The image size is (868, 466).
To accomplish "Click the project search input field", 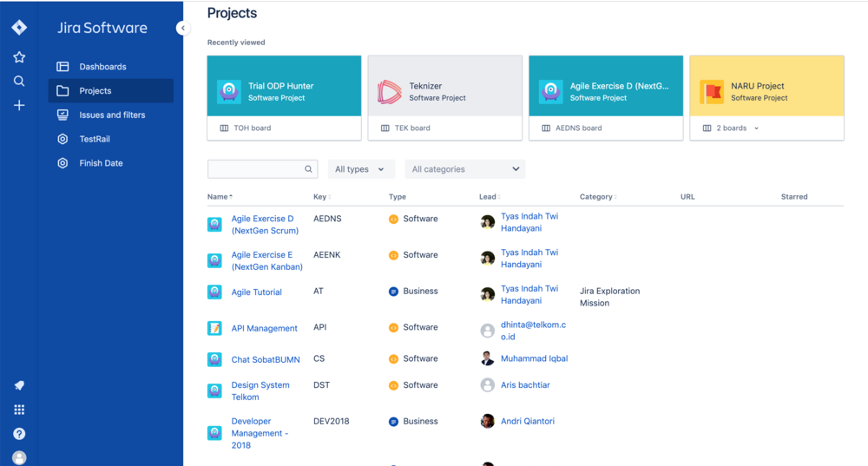I will pyautogui.click(x=262, y=169).
